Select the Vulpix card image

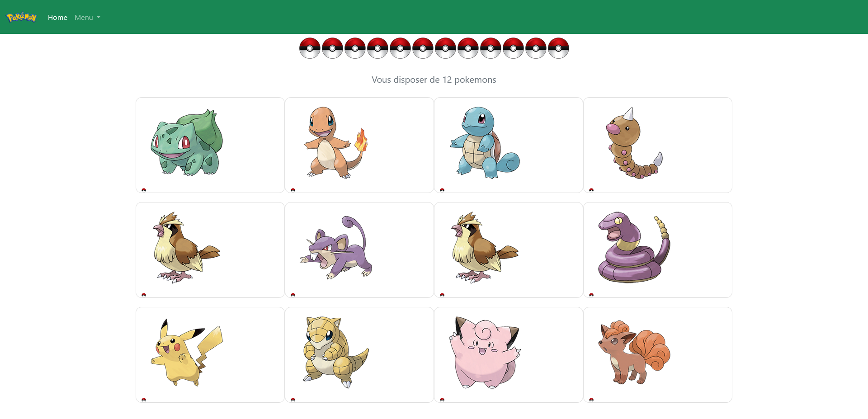(x=634, y=353)
